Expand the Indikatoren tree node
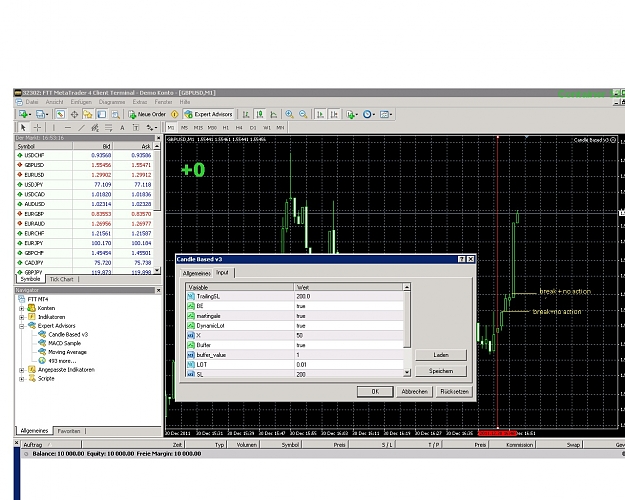Screen dimensions: 625x500 tap(22, 317)
